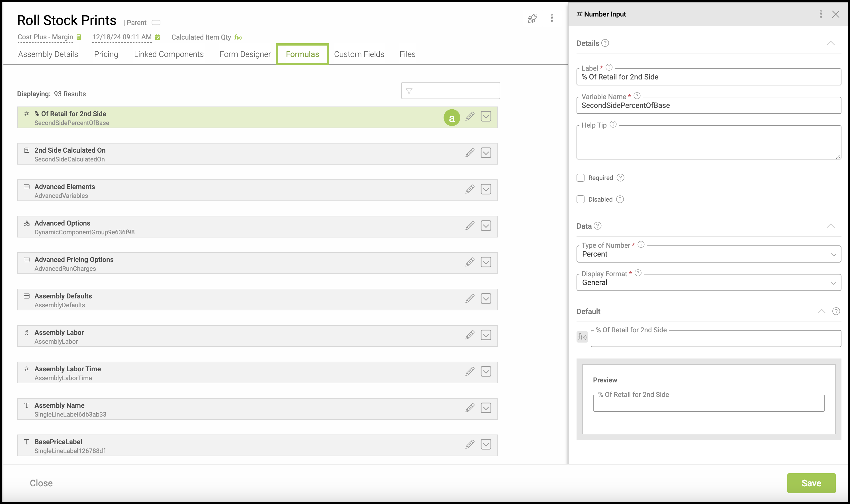The image size is (850, 504).
Task: Switch to the Form Designer tab
Action: pos(245,54)
